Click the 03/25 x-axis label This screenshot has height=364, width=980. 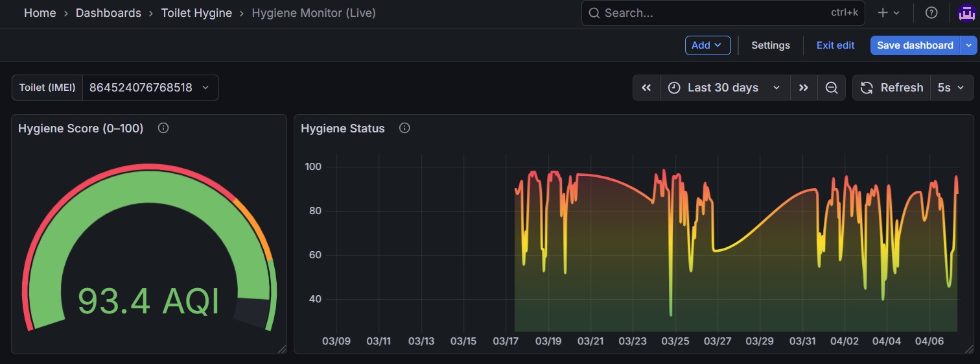pyautogui.click(x=675, y=341)
